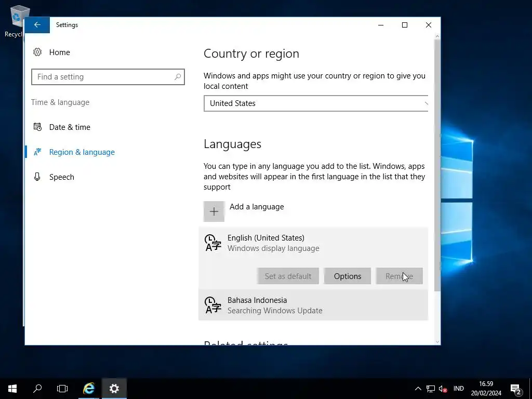Click the plus icon for Add a language
This screenshot has height=399, width=532.
click(x=214, y=211)
